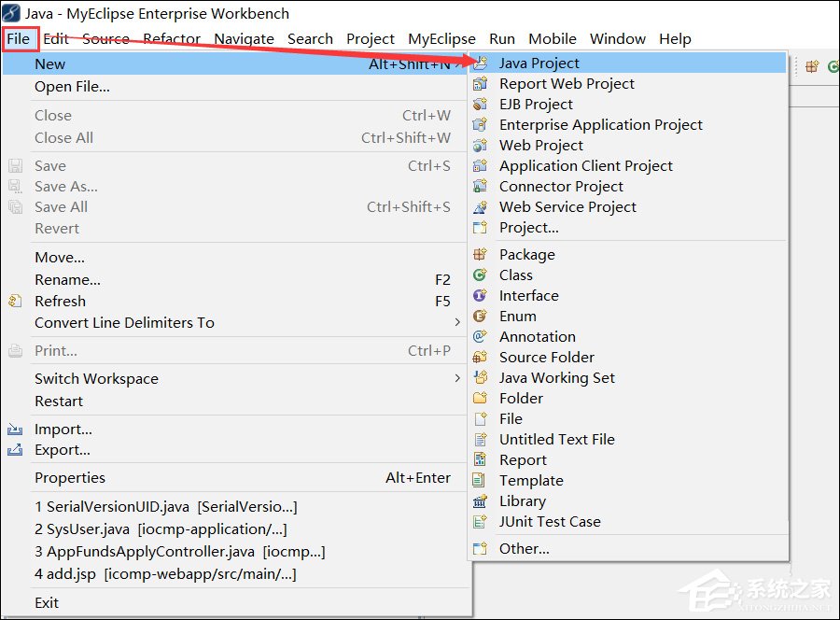Select JUnit Test Case label
The height and width of the screenshot is (620, 840).
tap(550, 521)
